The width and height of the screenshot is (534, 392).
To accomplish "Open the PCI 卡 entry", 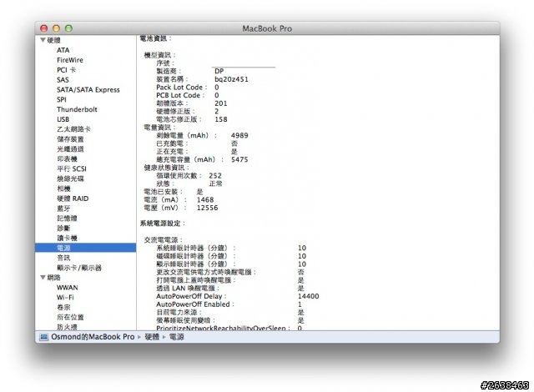I will point(66,70).
